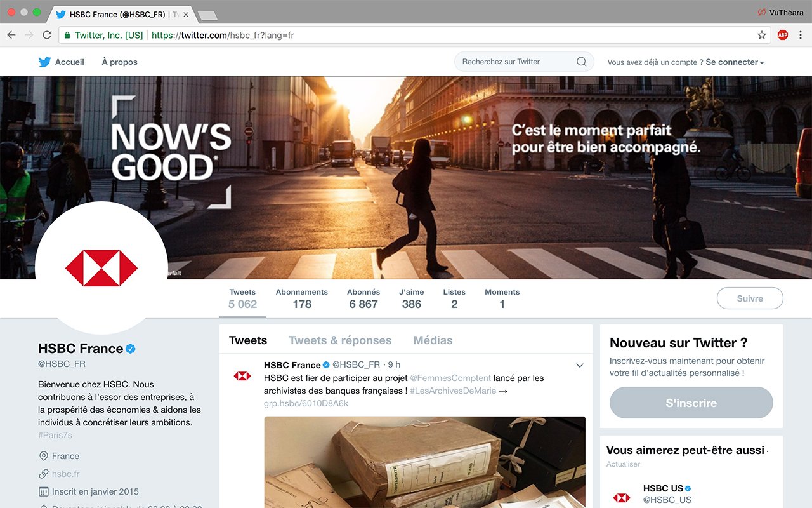This screenshot has width=812, height=508.
Task: Open the Abonnements 178 tab
Action: click(302, 298)
